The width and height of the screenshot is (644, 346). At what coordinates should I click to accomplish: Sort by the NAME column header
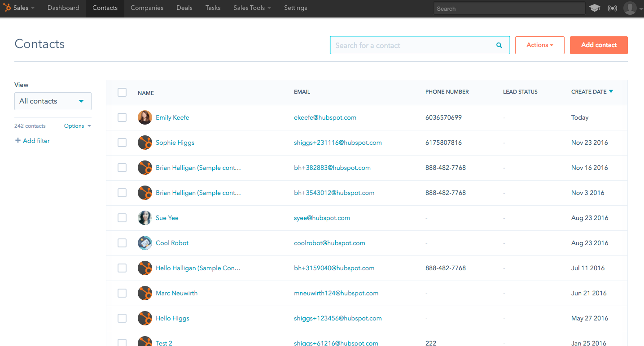[146, 93]
